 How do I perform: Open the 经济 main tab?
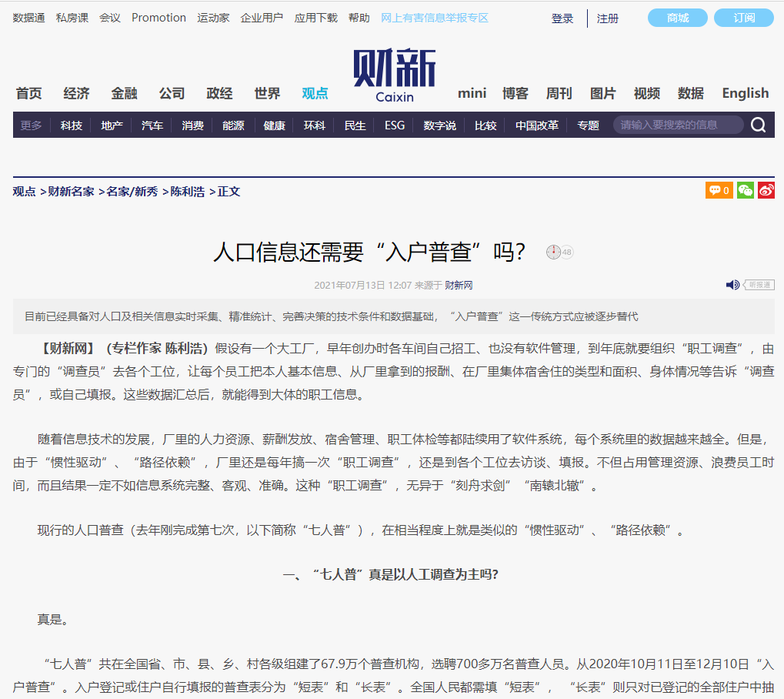[x=76, y=93]
